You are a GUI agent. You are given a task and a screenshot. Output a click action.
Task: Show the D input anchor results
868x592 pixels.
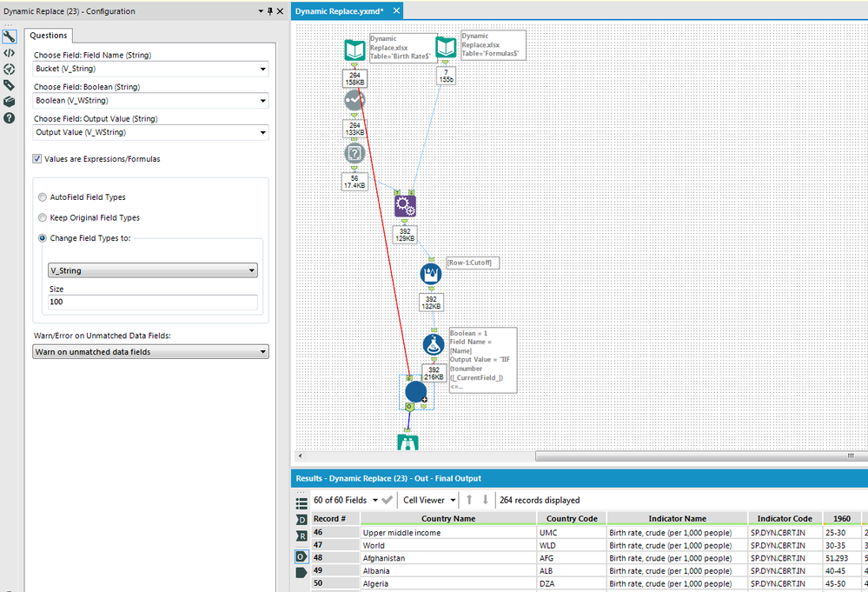click(x=301, y=520)
